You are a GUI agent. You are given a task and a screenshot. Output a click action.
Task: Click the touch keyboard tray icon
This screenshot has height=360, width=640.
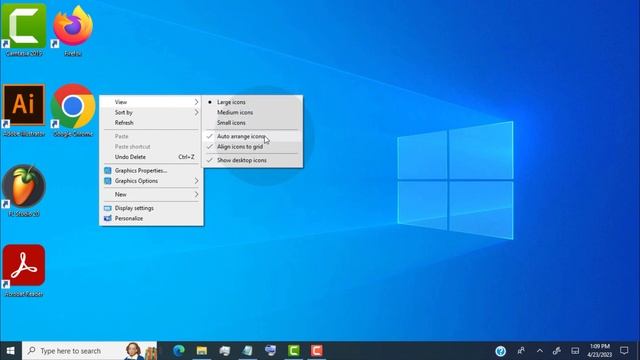coord(575,351)
